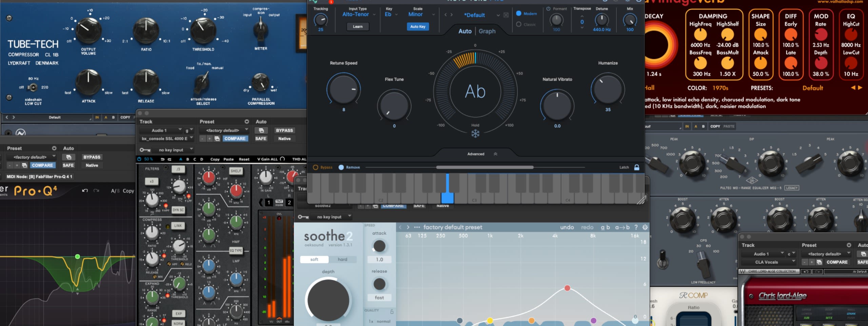Screen dimensions: 868x326
Task: Select setting A in bx_console toolbar
Action: point(180,159)
